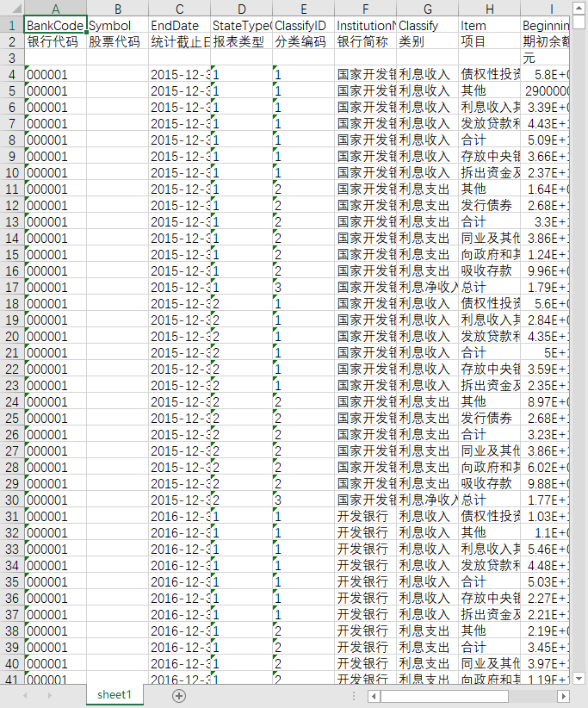
Task: Select row 1 header
Action: coord(12,25)
